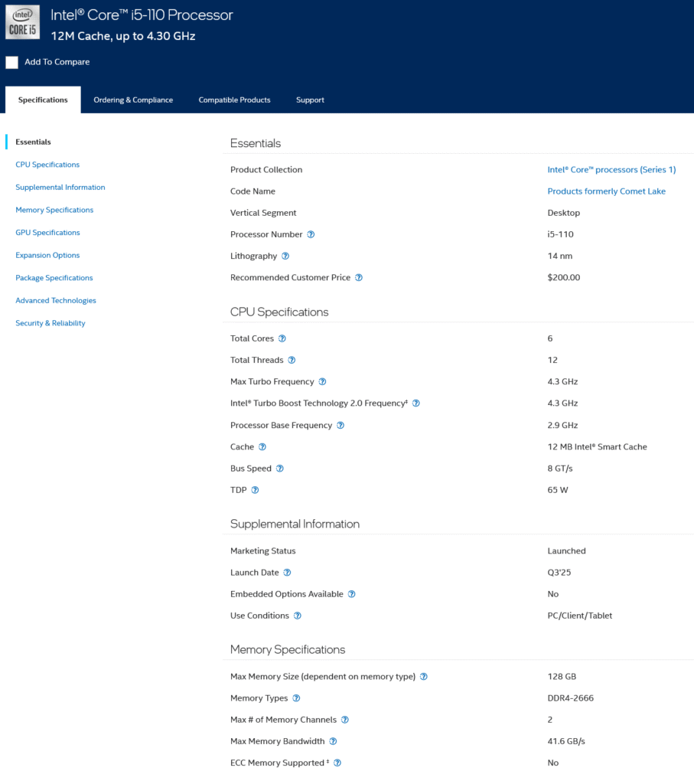This screenshot has height=784, width=694.
Task: Click the 8 GT/s bus speed value
Action: [x=560, y=469]
